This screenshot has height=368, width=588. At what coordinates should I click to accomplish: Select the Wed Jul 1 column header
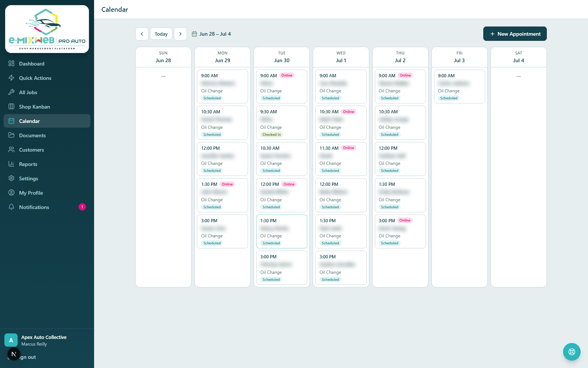tap(341, 57)
